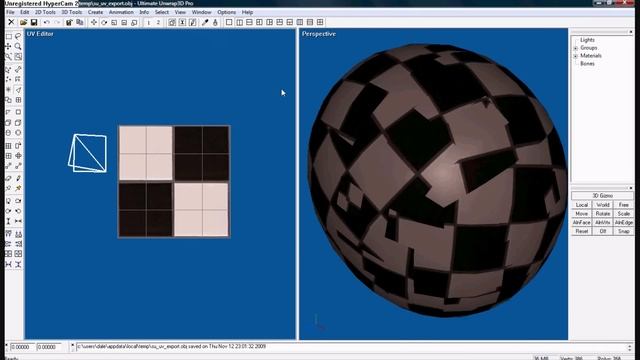Screen dimensions: 640x360
Task: Save the model with the floppy disk icon
Action: pos(34,22)
